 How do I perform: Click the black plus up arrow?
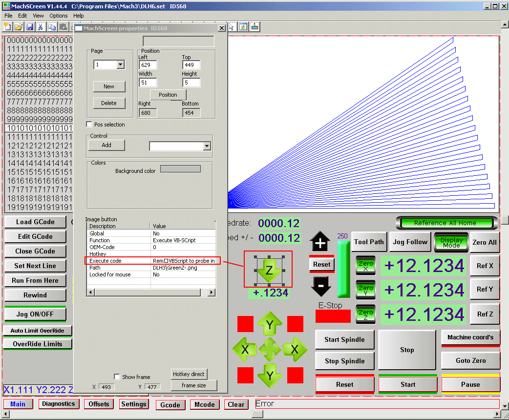tap(320, 242)
